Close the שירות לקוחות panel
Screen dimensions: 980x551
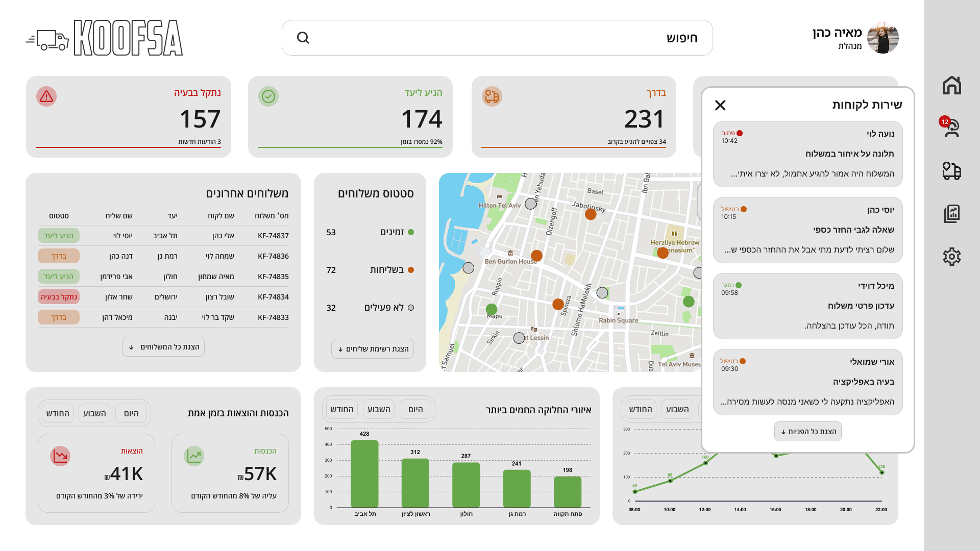tap(720, 105)
